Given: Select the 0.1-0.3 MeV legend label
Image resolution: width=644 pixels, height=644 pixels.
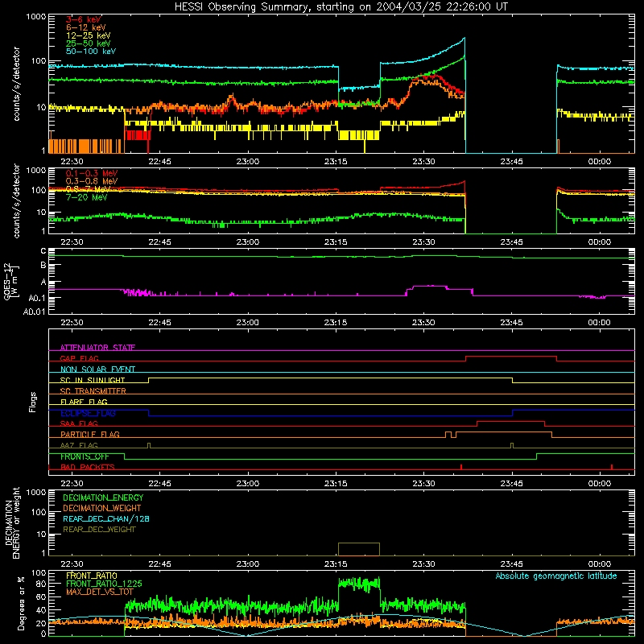Looking at the screenshot, I should coord(92,173).
